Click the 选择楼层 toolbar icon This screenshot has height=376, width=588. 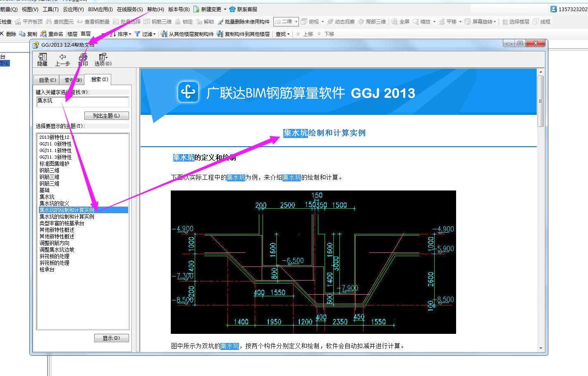pos(505,21)
